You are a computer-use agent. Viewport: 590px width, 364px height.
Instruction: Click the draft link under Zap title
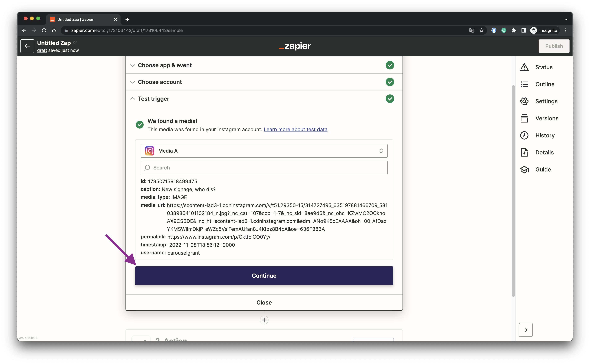coord(42,50)
